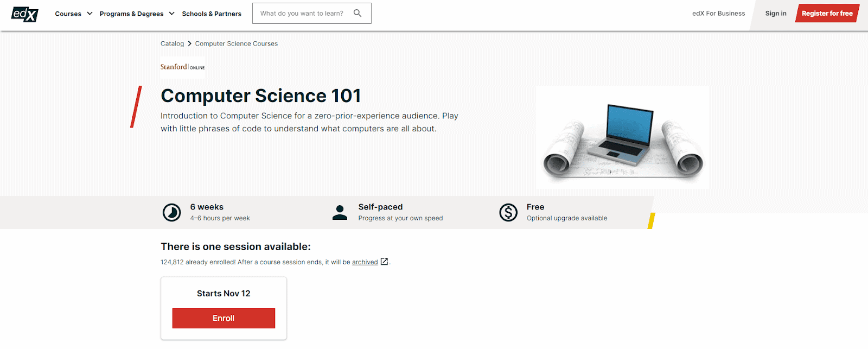Click the clock icon next to 6 weeks
The width and height of the screenshot is (868, 349).
[171, 212]
